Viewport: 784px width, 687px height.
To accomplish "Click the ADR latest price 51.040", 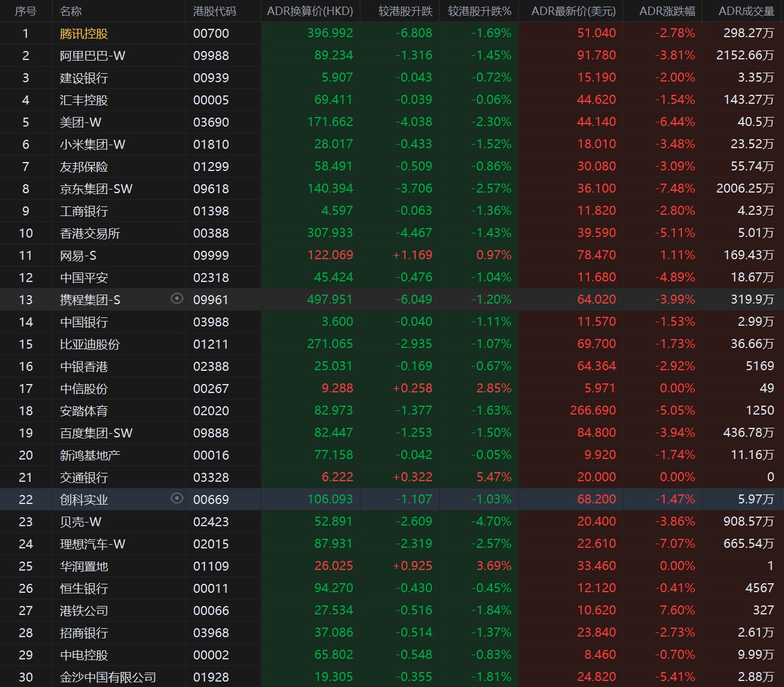I will [597, 34].
